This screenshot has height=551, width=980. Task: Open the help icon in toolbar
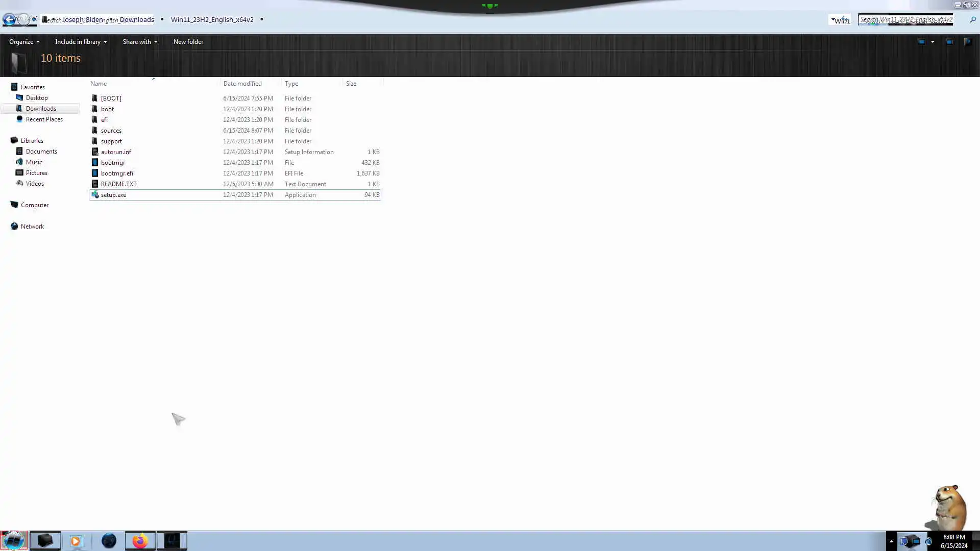[x=967, y=42]
